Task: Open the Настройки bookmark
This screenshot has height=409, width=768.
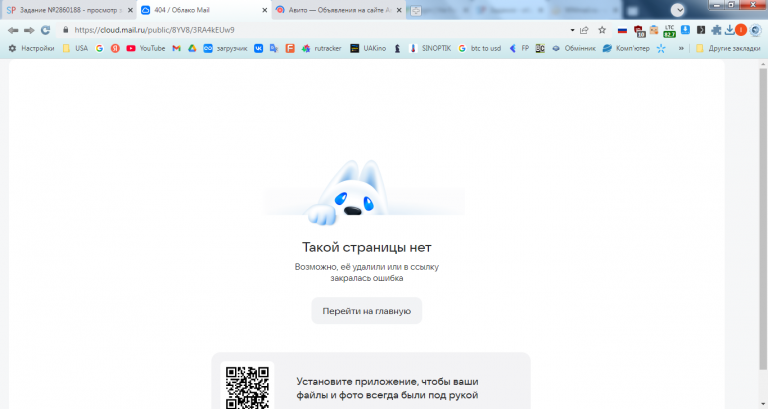Action: [x=31, y=48]
